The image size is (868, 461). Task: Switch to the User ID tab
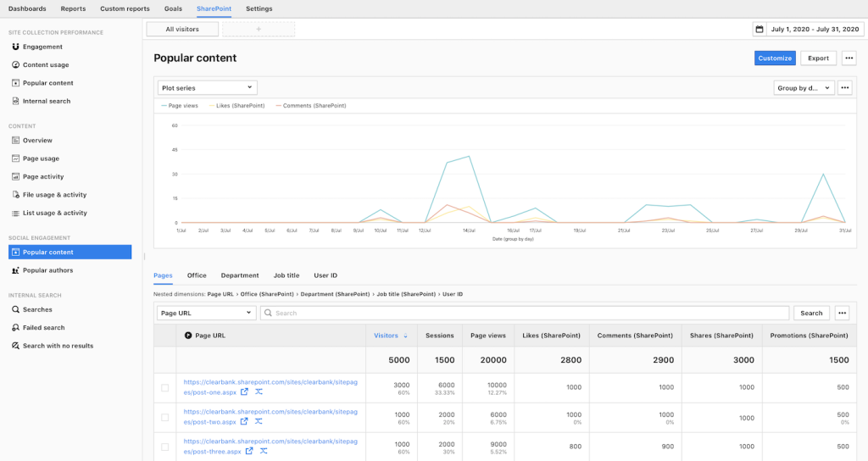(325, 275)
